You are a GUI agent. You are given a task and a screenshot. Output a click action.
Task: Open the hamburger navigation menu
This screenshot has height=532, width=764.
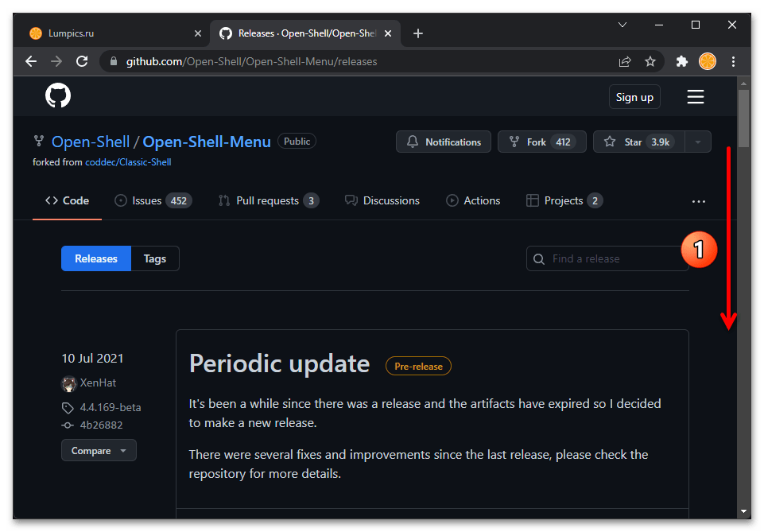coord(696,97)
